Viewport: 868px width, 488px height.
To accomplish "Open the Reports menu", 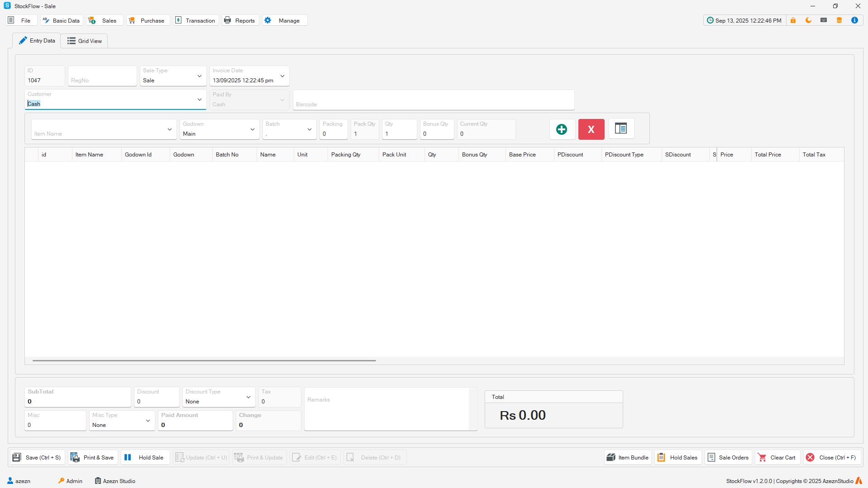I will point(240,20).
